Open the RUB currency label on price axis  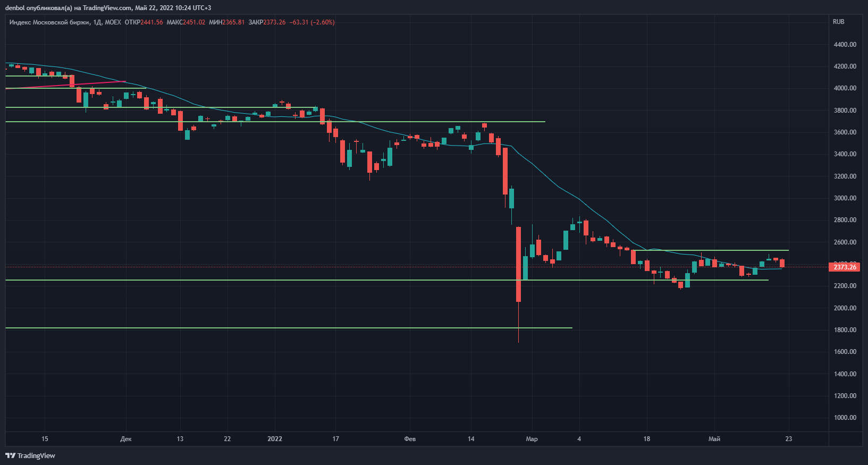point(839,22)
